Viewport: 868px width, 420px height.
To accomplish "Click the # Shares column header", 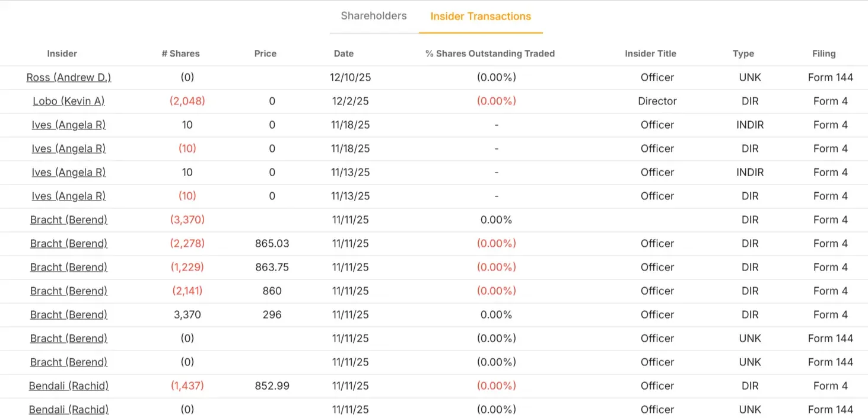I will (x=180, y=53).
